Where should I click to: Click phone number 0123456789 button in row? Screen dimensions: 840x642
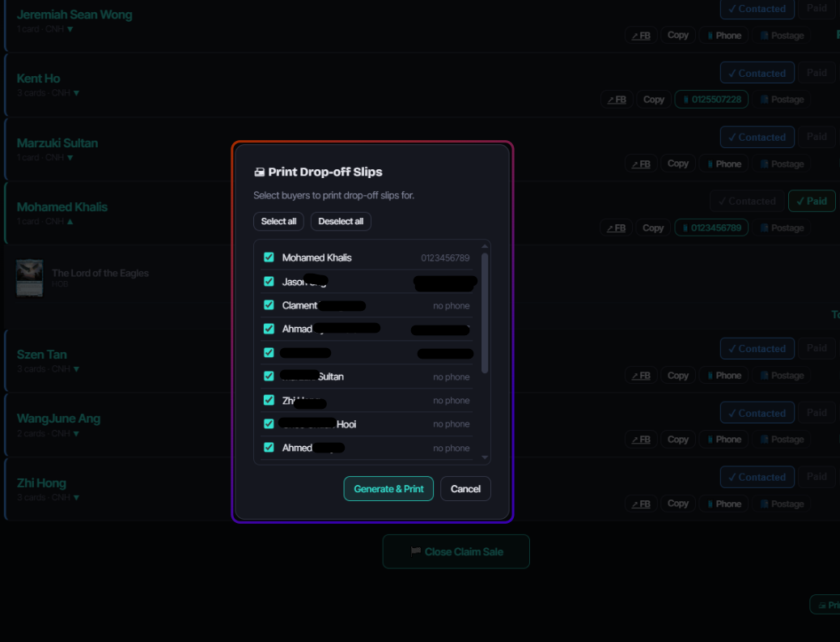(x=711, y=227)
